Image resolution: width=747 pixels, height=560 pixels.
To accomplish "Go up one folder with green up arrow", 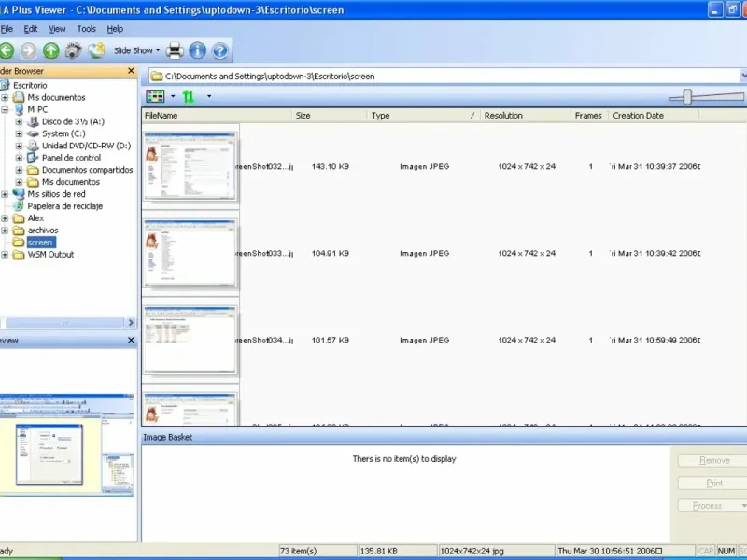I will point(50,50).
